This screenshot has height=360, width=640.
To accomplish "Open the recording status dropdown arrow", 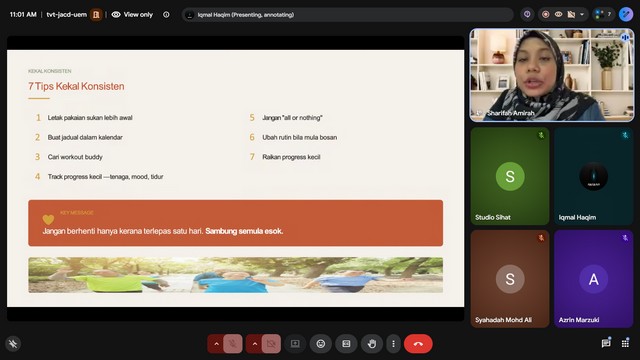I will click(x=582, y=14).
